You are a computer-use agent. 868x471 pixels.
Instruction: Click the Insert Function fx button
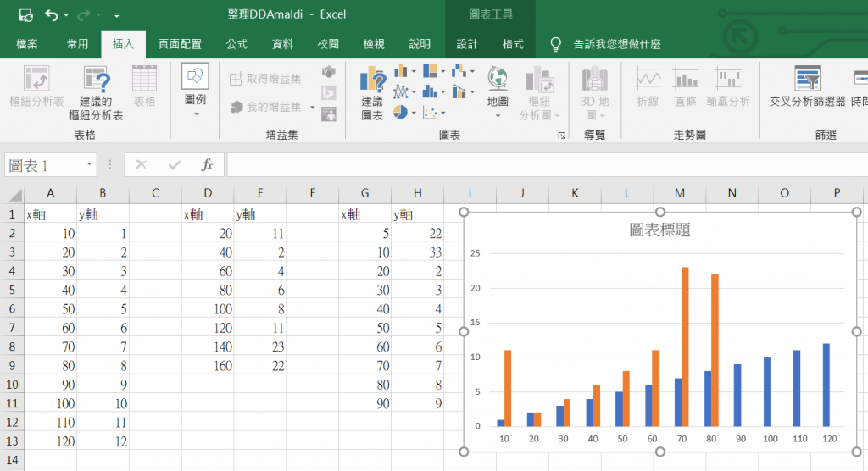[208, 165]
